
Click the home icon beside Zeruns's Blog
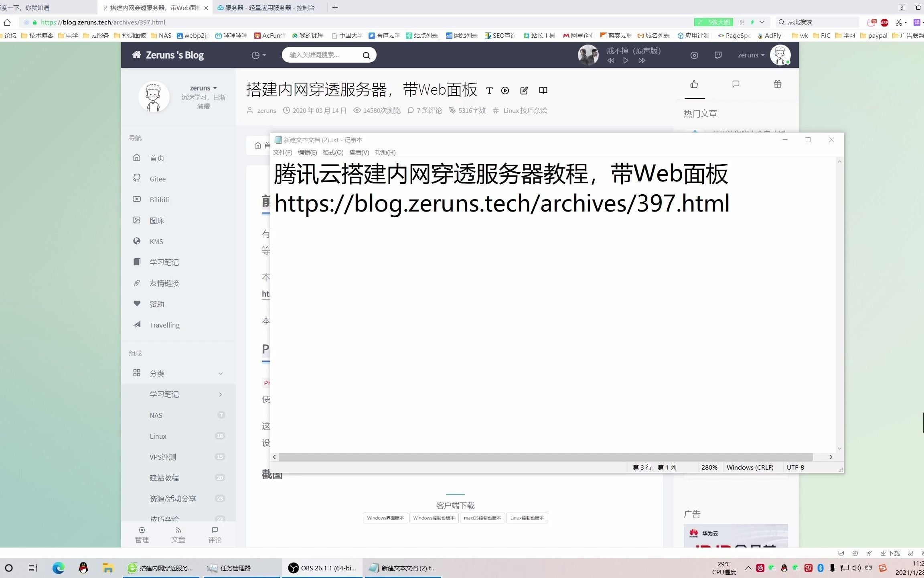click(136, 55)
